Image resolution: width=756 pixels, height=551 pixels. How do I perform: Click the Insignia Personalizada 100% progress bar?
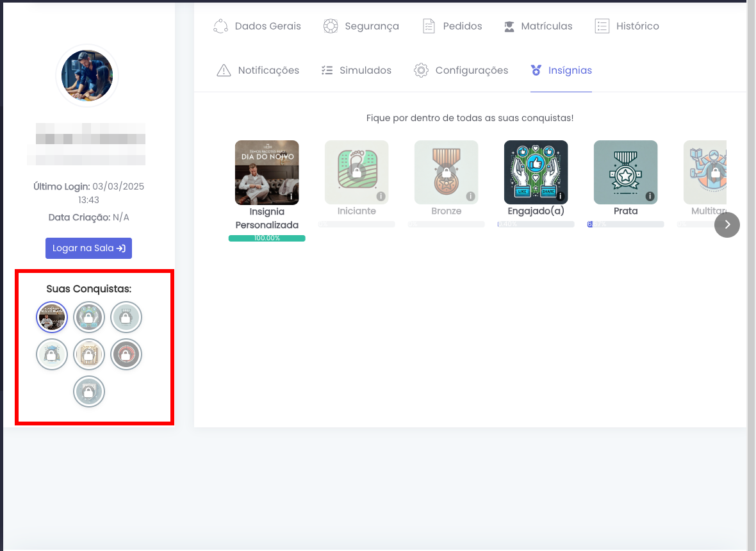pos(267,238)
